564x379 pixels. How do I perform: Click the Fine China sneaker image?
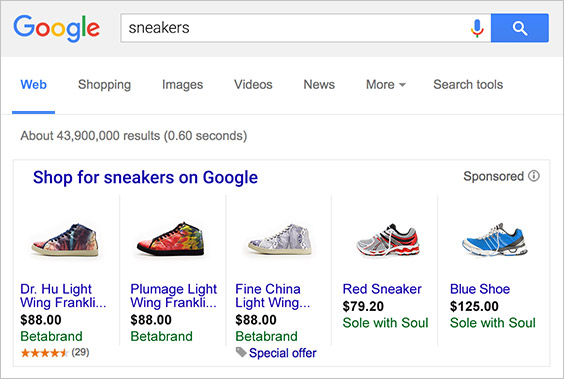(x=280, y=239)
